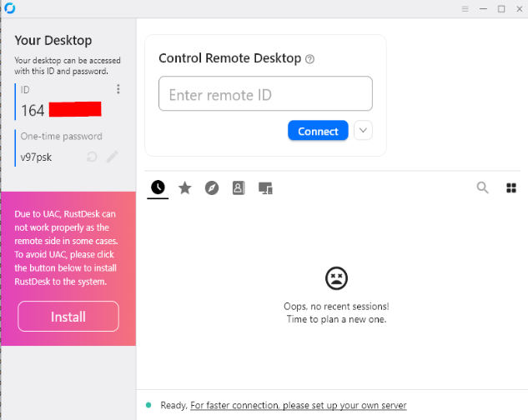Focus the Enter remote ID field

click(265, 93)
